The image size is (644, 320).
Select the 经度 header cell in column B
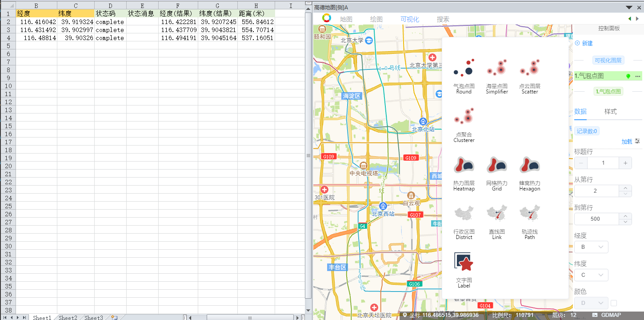click(x=36, y=14)
